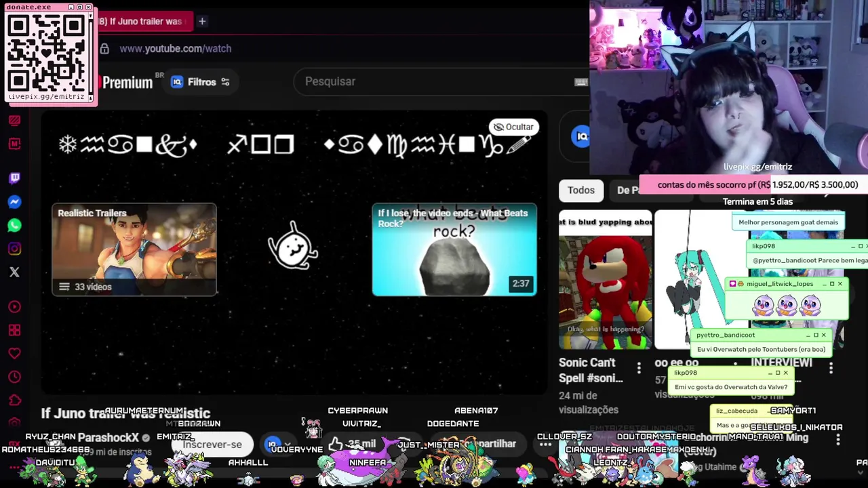Click the 'Sonic Can't Spell' video title
This screenshot has width=868, height=488.
[591, 370]
